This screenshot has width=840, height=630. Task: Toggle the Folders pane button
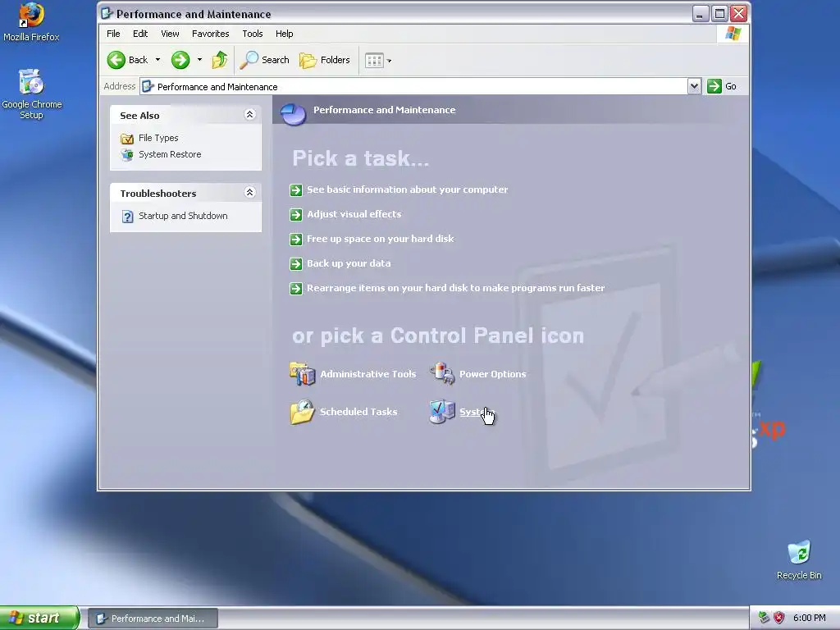(x=325, y=60)
